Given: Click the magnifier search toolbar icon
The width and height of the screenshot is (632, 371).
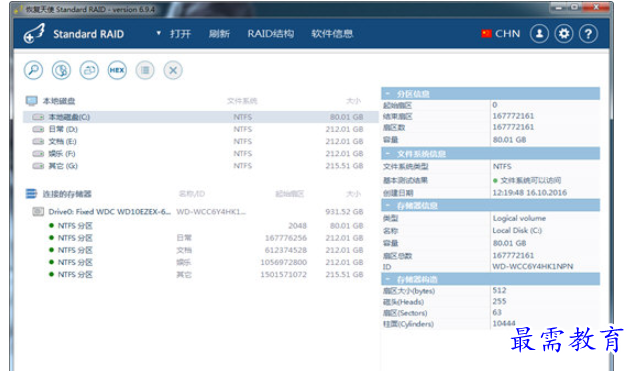Looking at the screenshot, I should 33,70.
